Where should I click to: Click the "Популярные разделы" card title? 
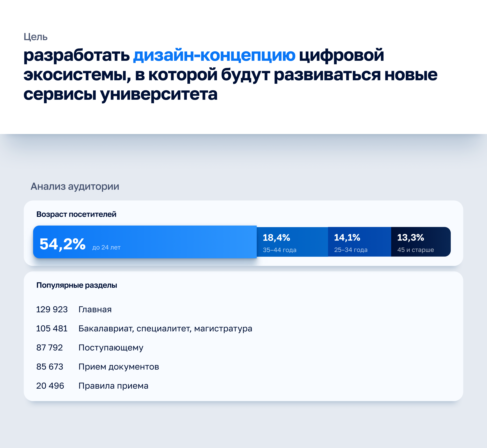click(77, 285)
